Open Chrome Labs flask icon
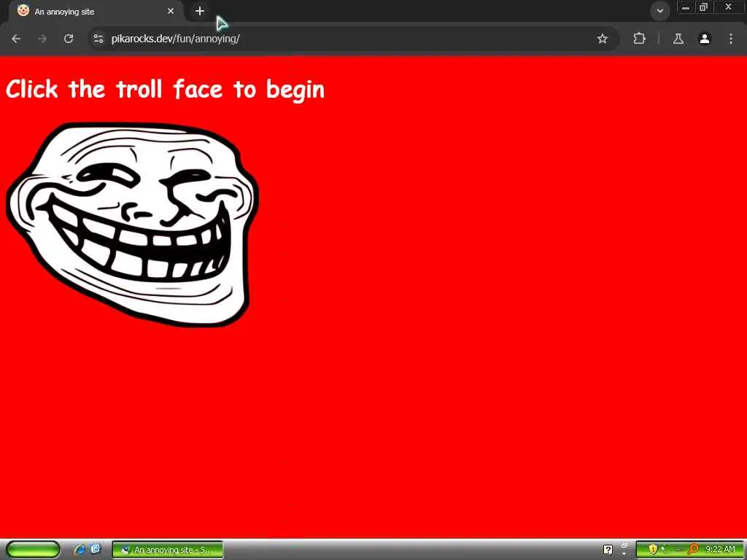The image size is (747, 560). [678, 39]
